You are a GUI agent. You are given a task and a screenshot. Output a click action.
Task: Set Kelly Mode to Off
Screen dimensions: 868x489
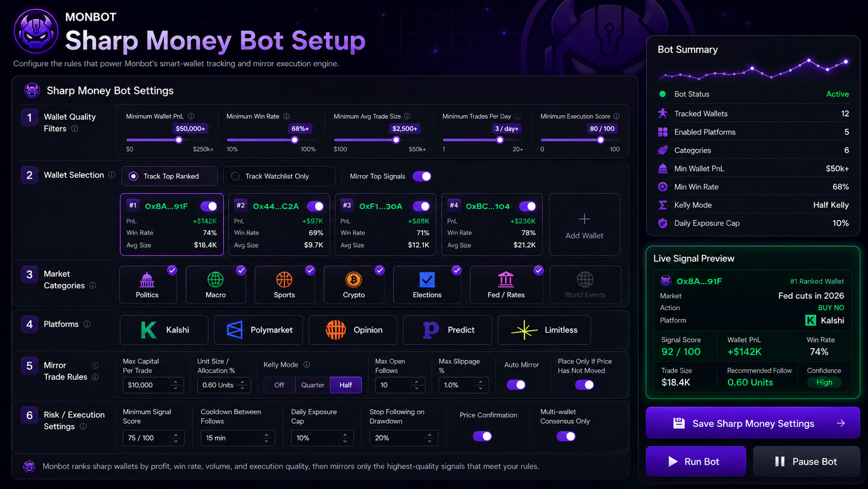click(279, 385)
